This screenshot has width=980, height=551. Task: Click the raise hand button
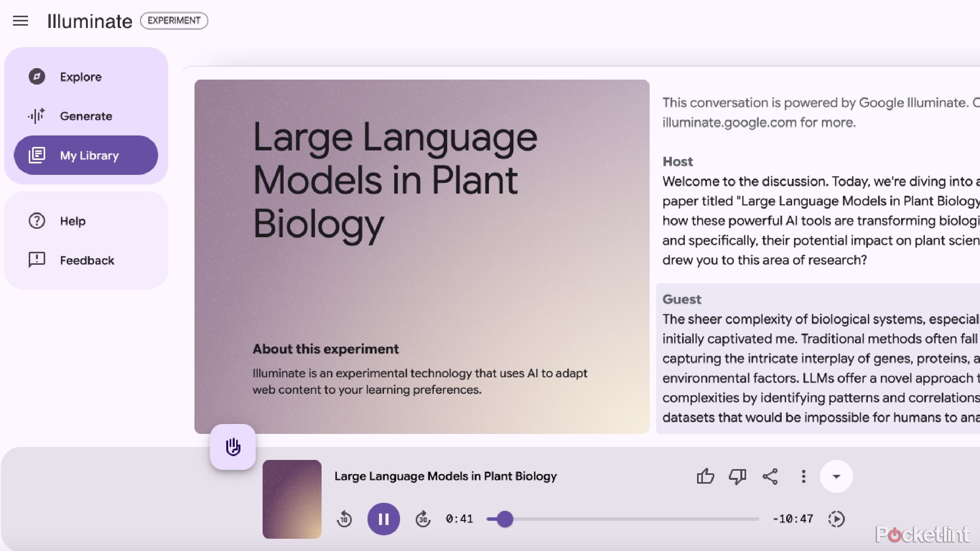click(x=233, y=447)
